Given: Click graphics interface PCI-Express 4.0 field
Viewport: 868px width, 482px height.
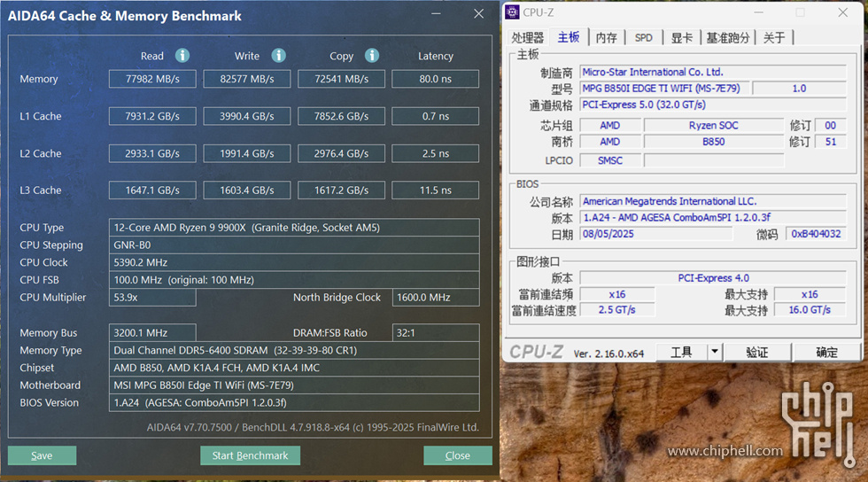Looking at the screenshot, I should [x=713, y=278].
